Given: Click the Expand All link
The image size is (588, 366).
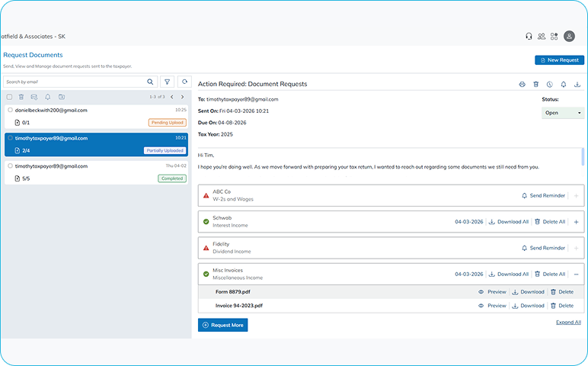Looking at the screenshot, I should (x=568, y=323).
